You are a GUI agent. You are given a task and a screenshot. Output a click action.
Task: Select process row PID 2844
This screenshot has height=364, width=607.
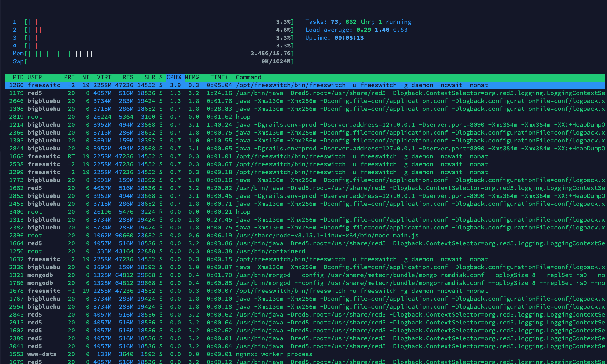[305, 149]
